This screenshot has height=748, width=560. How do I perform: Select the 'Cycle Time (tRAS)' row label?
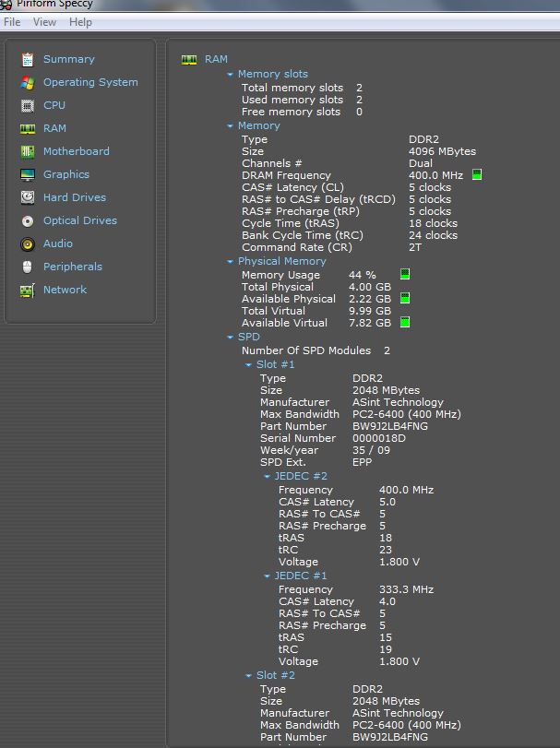(x=290, y=223)
